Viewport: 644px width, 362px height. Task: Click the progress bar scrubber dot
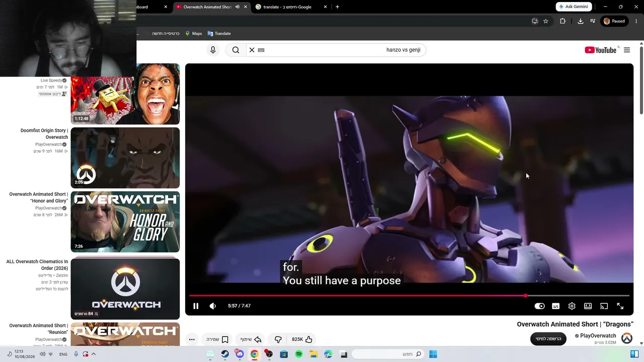tap(525, 296)
